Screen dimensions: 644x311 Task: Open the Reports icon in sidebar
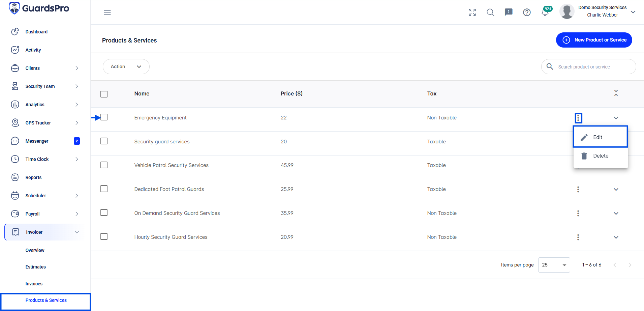click(15, 177)
